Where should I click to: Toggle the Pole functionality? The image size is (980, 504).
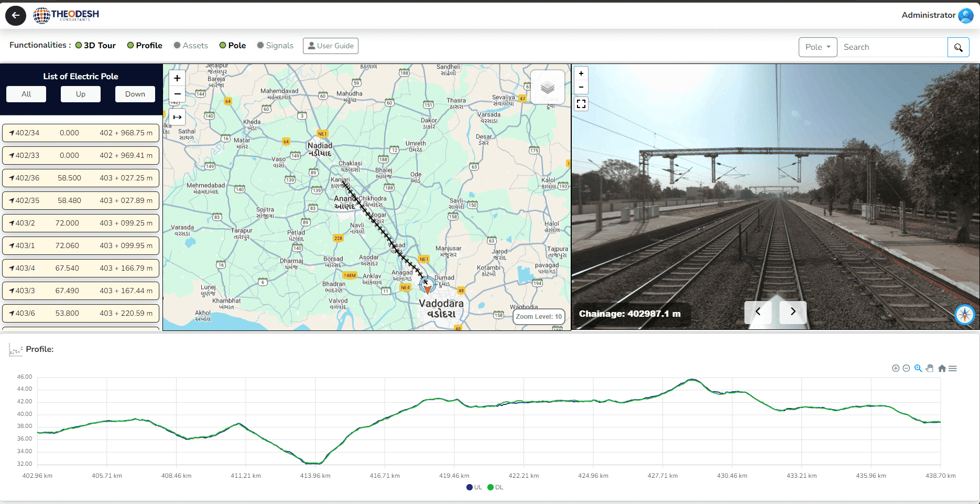(233, 46)
